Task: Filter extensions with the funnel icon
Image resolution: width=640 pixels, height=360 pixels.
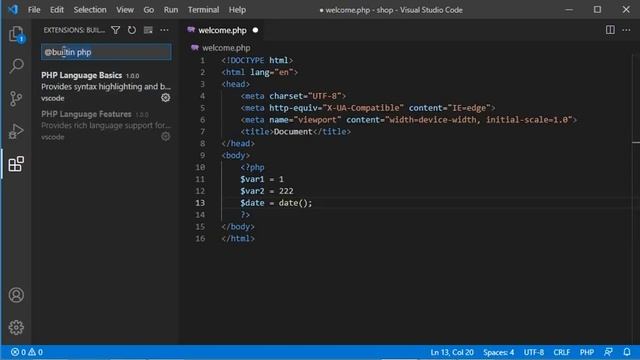Action: (x=116, y=30)
